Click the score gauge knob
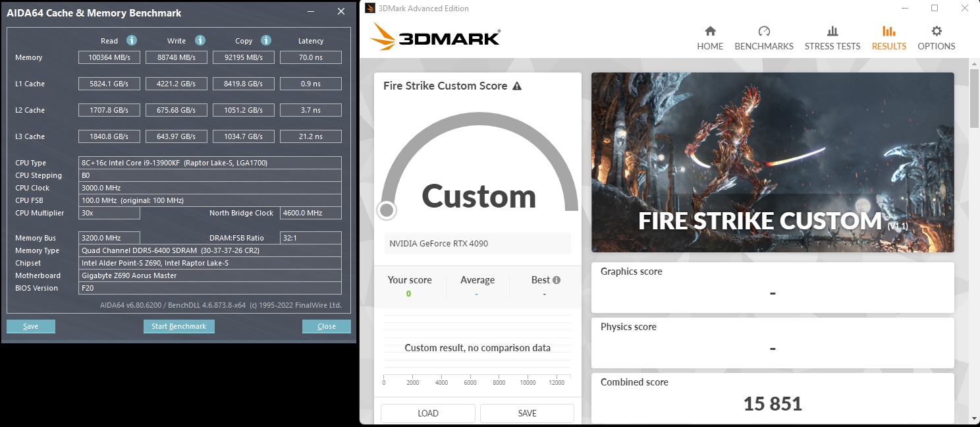This screenshot has width=980, height=427. tap(387, 210)
